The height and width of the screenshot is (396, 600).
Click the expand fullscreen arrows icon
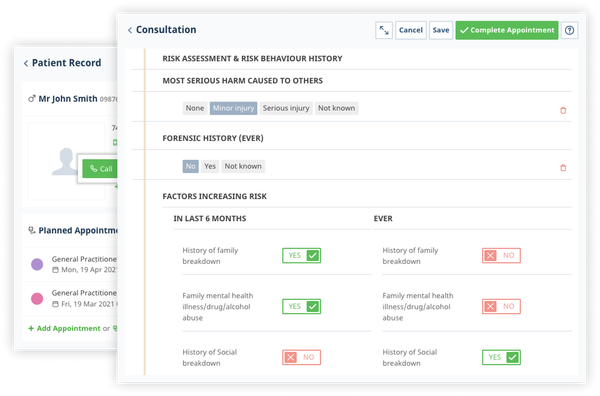coord(384,30)
